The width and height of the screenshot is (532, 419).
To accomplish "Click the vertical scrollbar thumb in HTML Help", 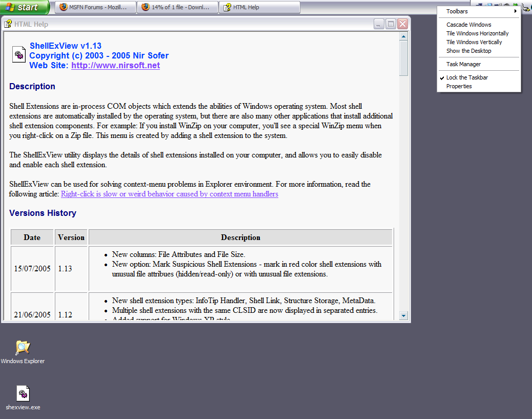I will 403,58.
